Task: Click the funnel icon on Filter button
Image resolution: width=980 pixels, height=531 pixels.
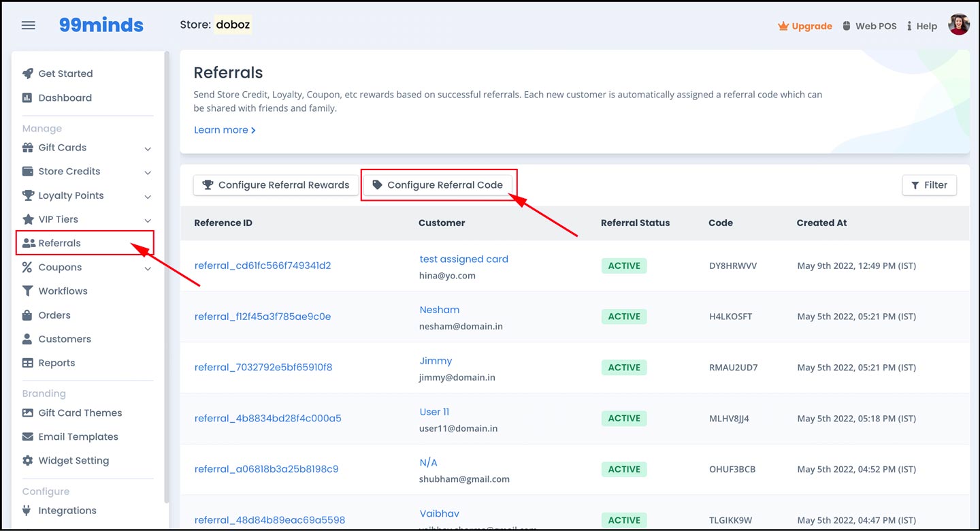Action: click(915, 184)
